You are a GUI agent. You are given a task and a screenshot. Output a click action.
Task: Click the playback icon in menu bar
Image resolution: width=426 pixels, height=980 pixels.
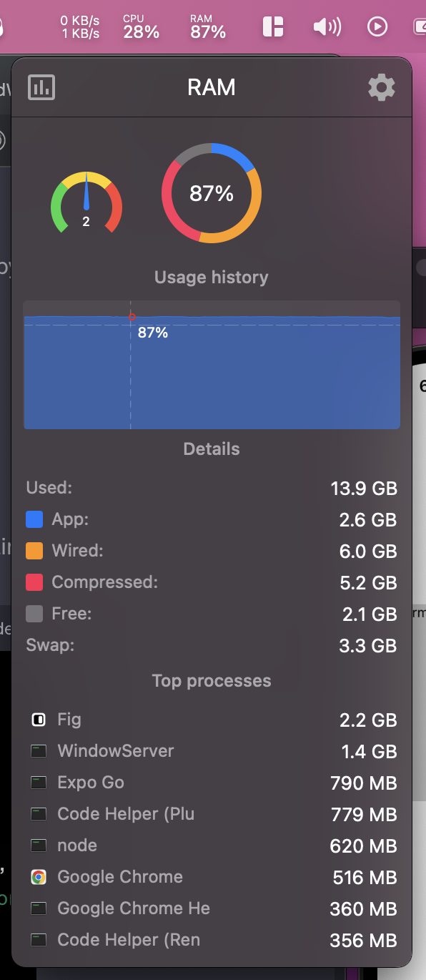click(x=377, y=26)
